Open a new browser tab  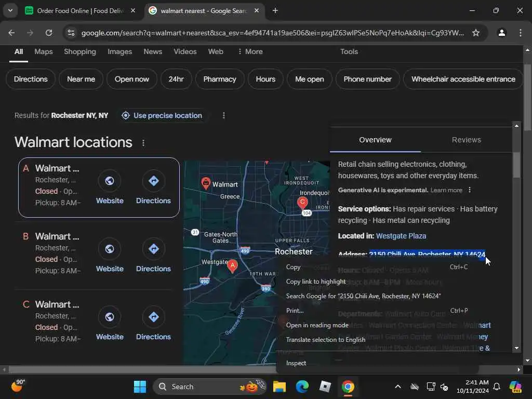275,10
